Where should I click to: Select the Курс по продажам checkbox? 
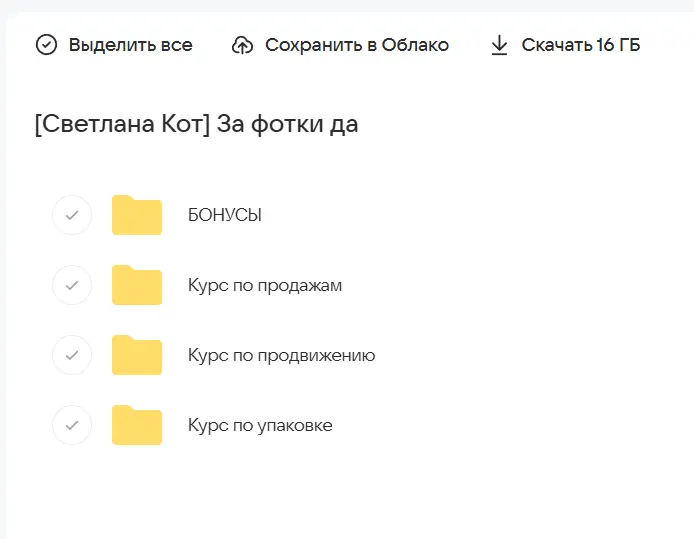(71, 285)
